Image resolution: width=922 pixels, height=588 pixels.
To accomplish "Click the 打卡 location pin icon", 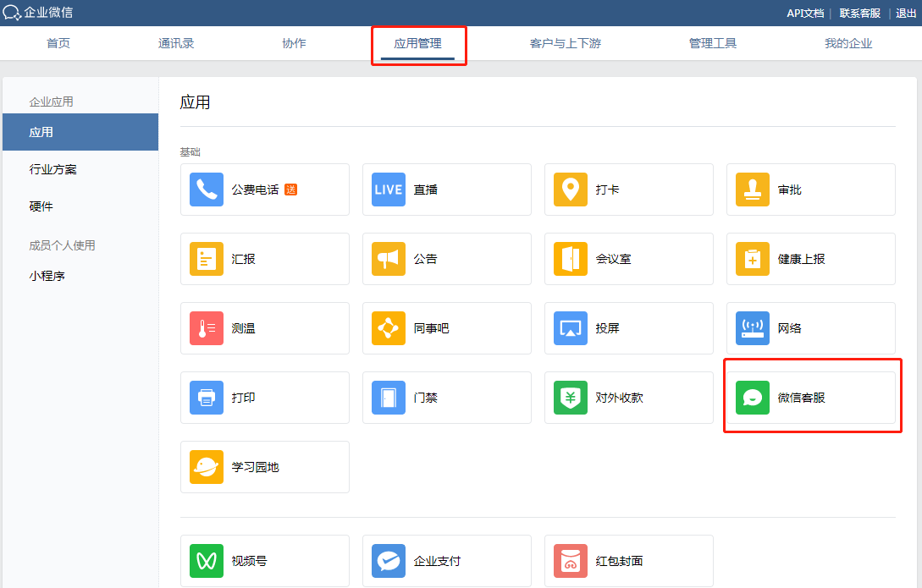I will [571, 190].
